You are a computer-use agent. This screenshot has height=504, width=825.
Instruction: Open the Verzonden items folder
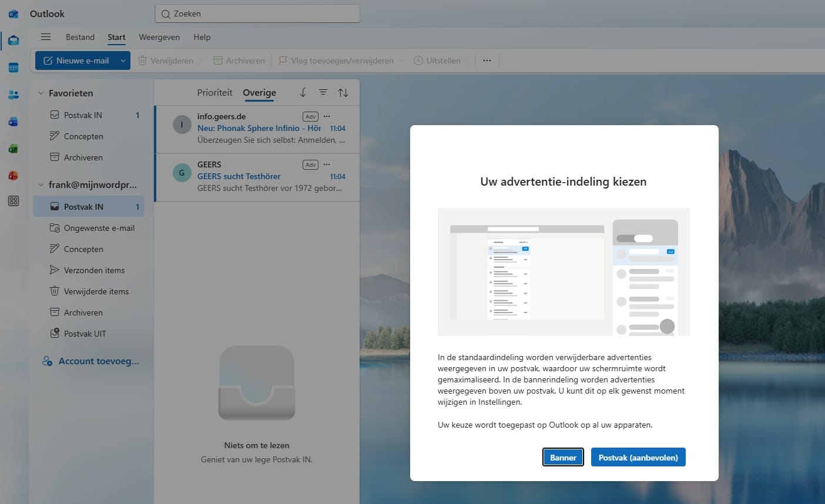pyautogui.click(x=88, y=270)
